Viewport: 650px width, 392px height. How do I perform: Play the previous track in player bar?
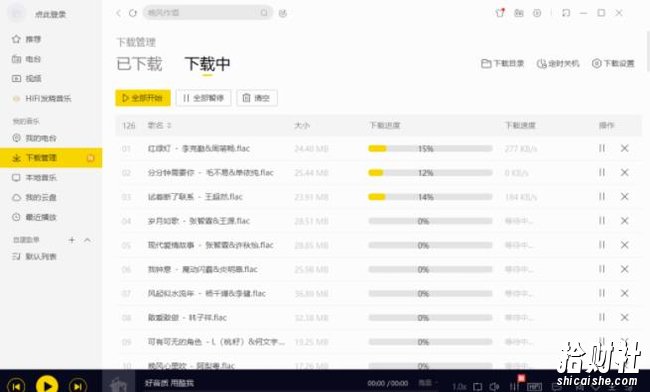(x=16, y=386)
